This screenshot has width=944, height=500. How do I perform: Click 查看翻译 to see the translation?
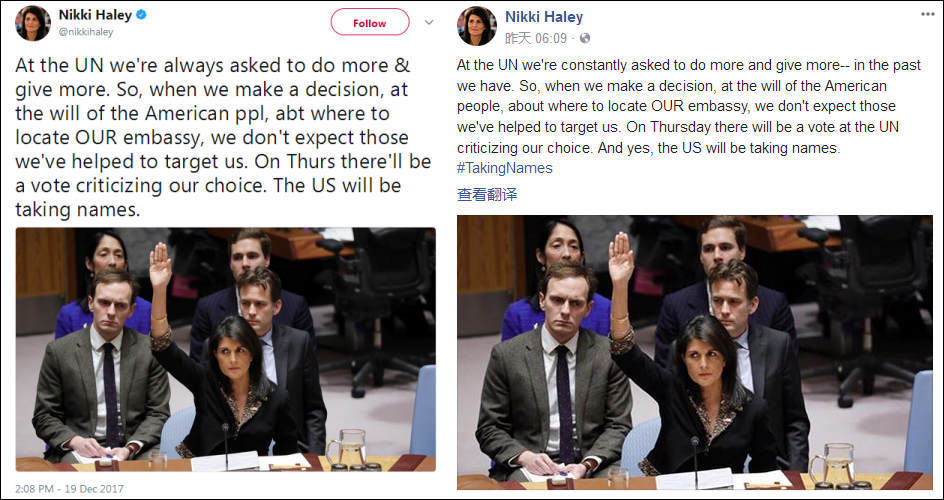(486, 194)
